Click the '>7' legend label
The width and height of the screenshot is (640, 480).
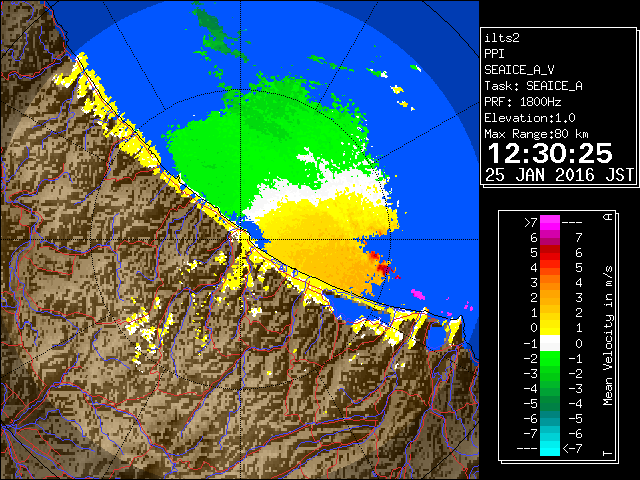[x=530, y=222]
